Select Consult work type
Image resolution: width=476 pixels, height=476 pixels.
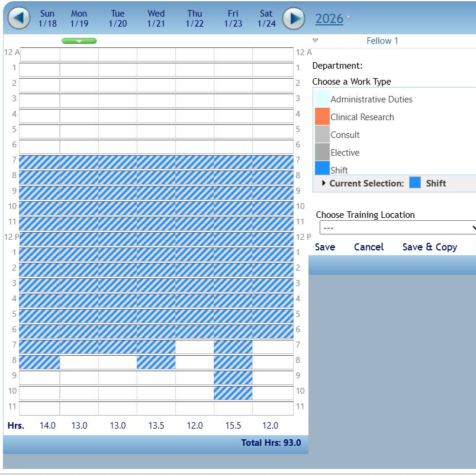click(x=345, y=134)
